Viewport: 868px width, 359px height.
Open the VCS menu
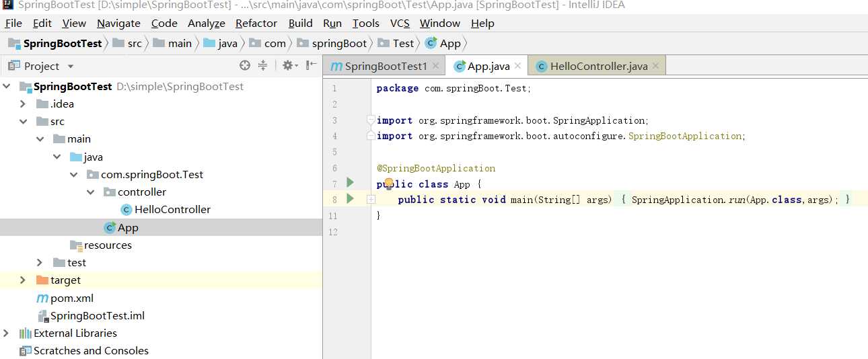point(400,23)
